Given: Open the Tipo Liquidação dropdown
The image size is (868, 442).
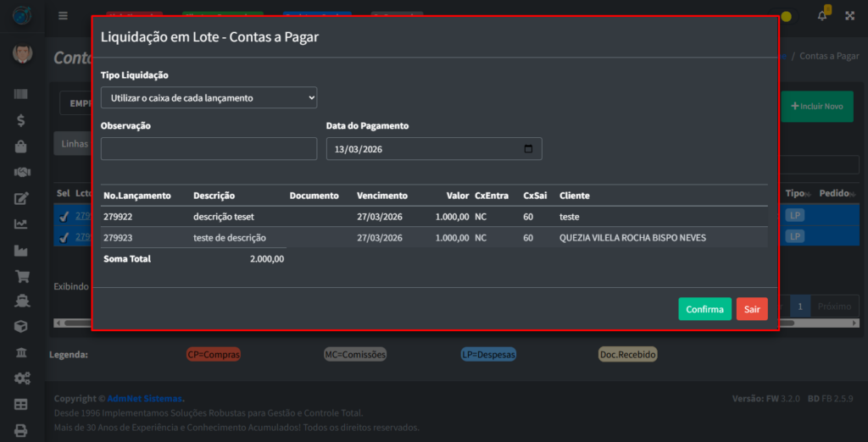Looking at the screenshot, I should pos(209,97).
